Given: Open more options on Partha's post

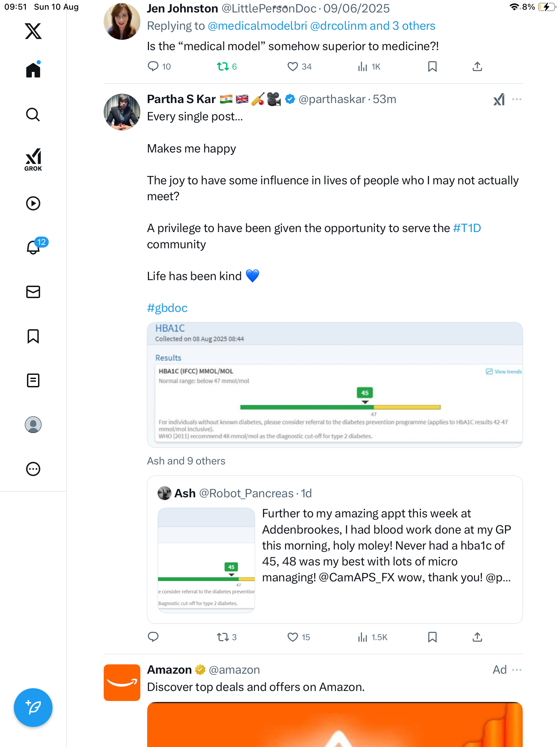Looking at the screenshot, I should click(x=517, y=99).
